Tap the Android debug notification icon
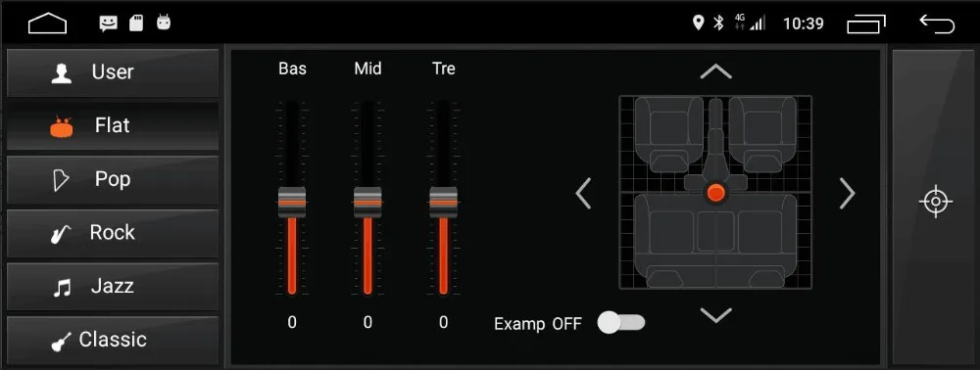 tap(164, 23)
